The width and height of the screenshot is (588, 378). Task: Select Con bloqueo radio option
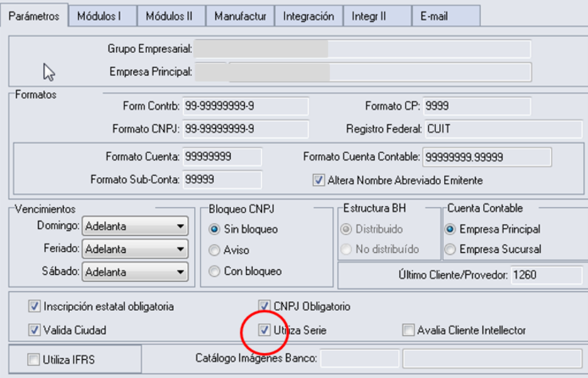[x=214, y=271]
